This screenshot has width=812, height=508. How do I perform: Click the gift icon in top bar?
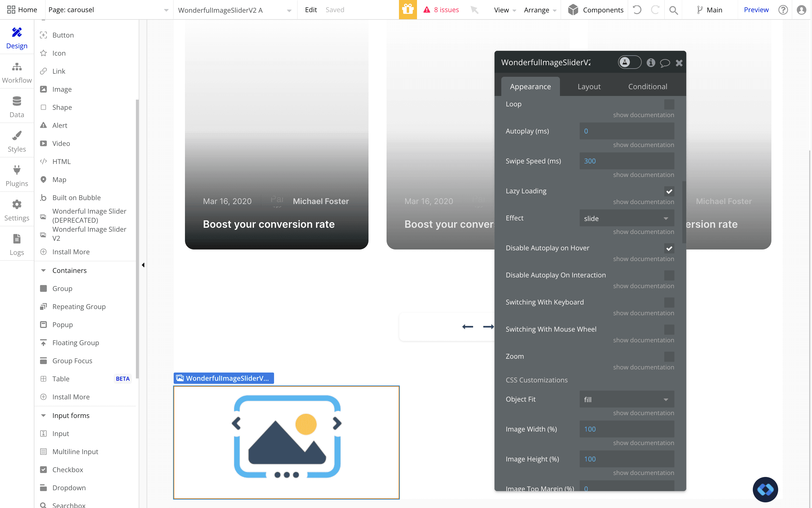(x=408, y=9)
